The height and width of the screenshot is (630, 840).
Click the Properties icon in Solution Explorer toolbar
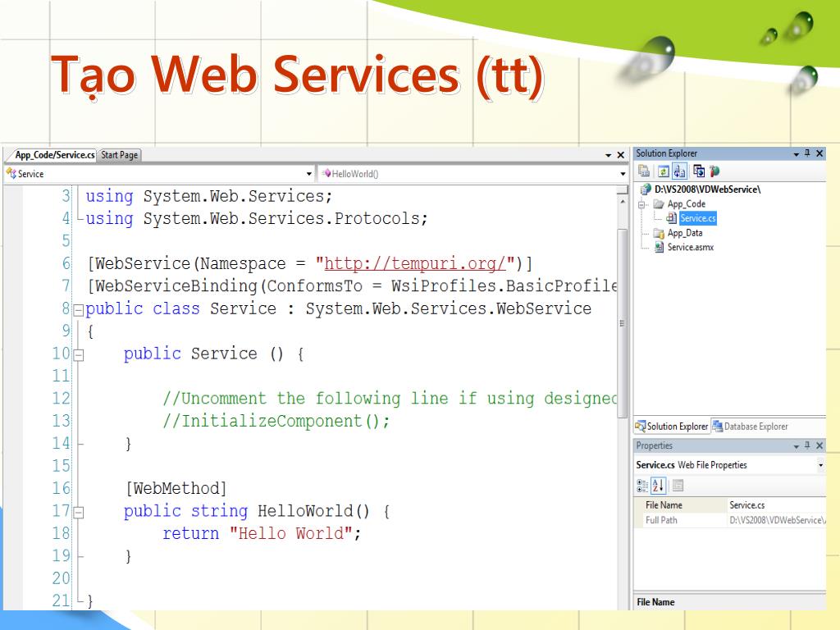644,171
